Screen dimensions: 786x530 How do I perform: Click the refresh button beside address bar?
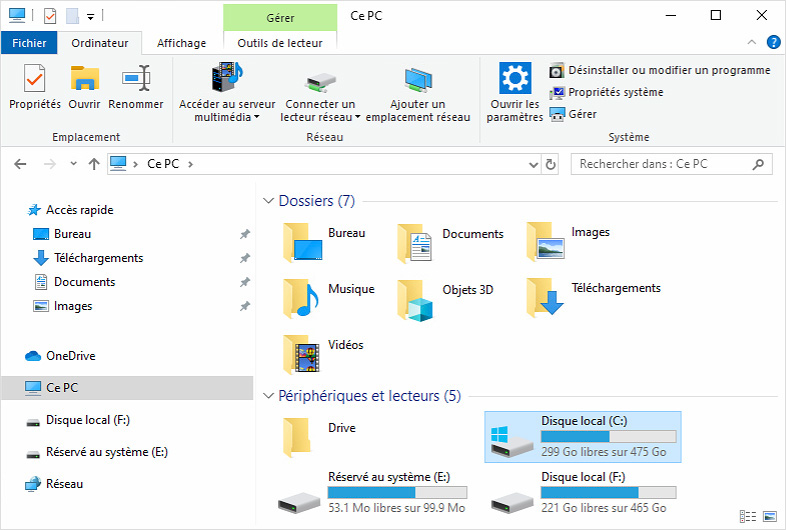[550, 164]
